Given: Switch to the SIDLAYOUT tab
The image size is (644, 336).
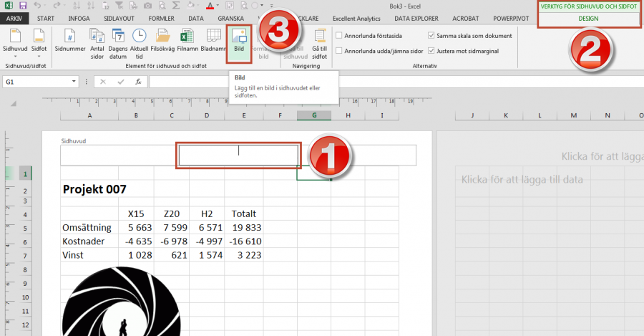Looking at the screenshot, I should click(119, 19).
